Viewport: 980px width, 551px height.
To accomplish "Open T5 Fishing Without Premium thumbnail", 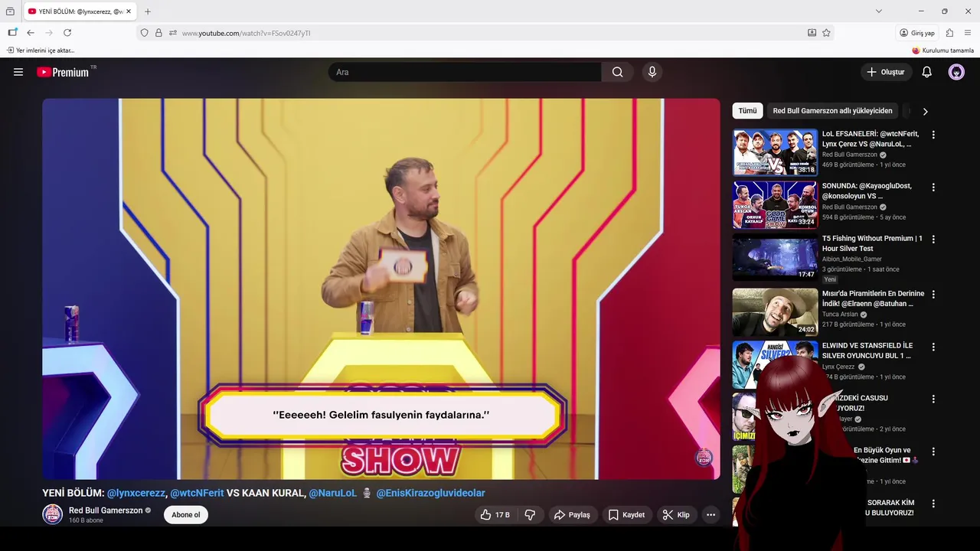I will tap(775, 257).
